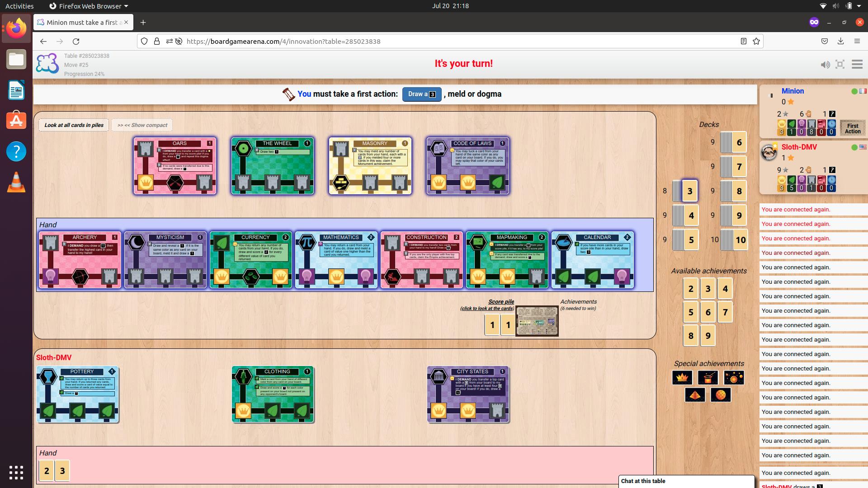
Task: Select the globe special achievement icon
Action: pyautogui.click(x=721, y=395)
